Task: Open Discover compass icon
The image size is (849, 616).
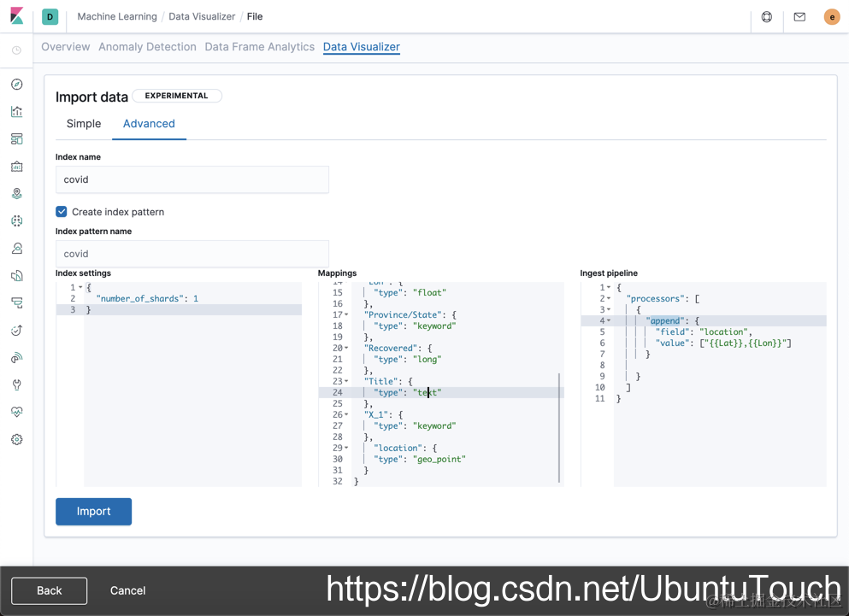Action: click(17, 84)
